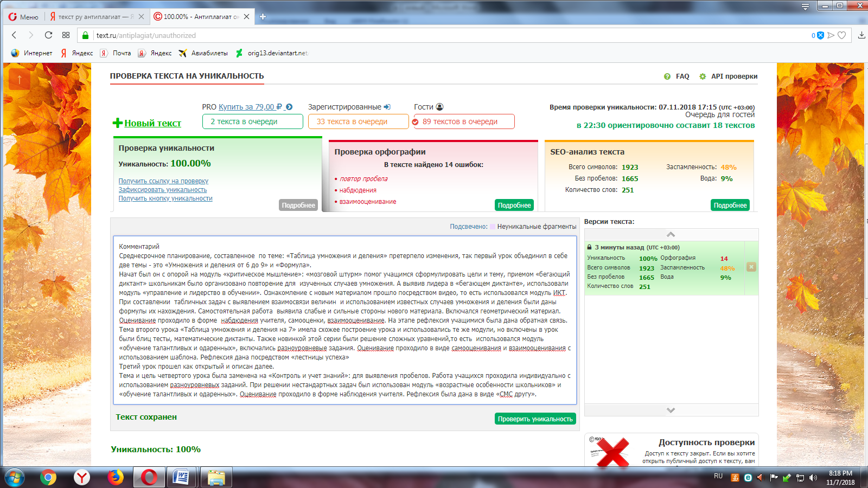Select the '2 текста в очереди' queue box
The image size is (868, 488).
[x=253, y=121]
